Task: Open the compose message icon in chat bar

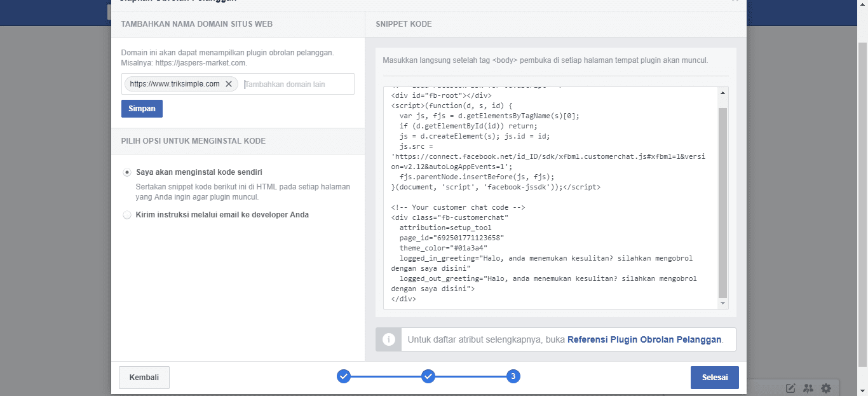Action: tap(791, 388)
